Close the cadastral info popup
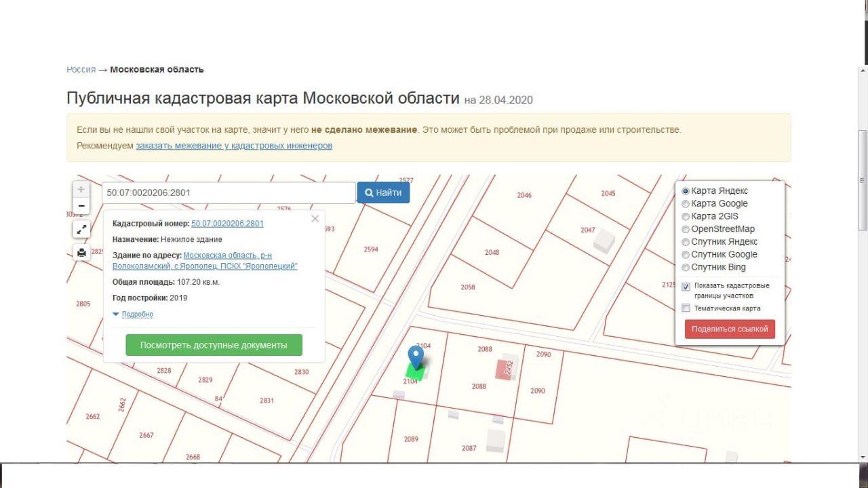Viewport: 868px width, 488px height. coord(315,218)
